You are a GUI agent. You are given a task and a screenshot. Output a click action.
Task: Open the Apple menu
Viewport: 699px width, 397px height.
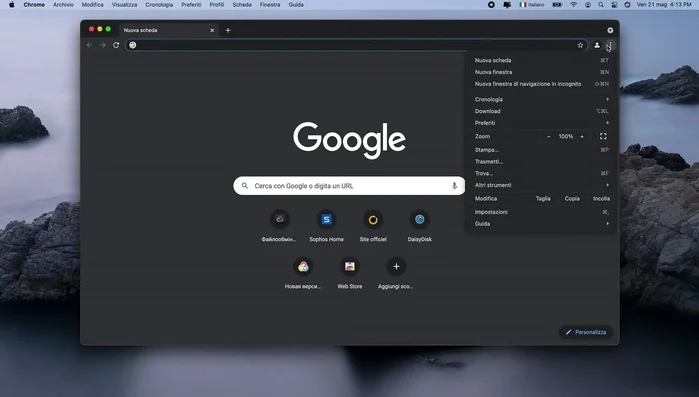(12, 4)
